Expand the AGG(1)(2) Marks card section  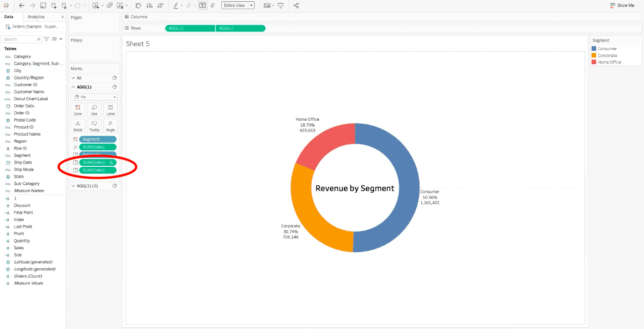click(73, 185)
